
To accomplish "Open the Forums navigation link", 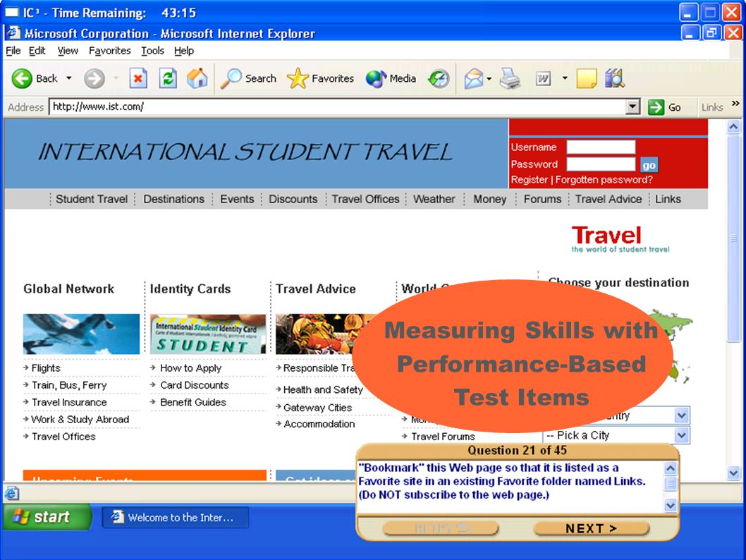I will click(x=542, y=199).
